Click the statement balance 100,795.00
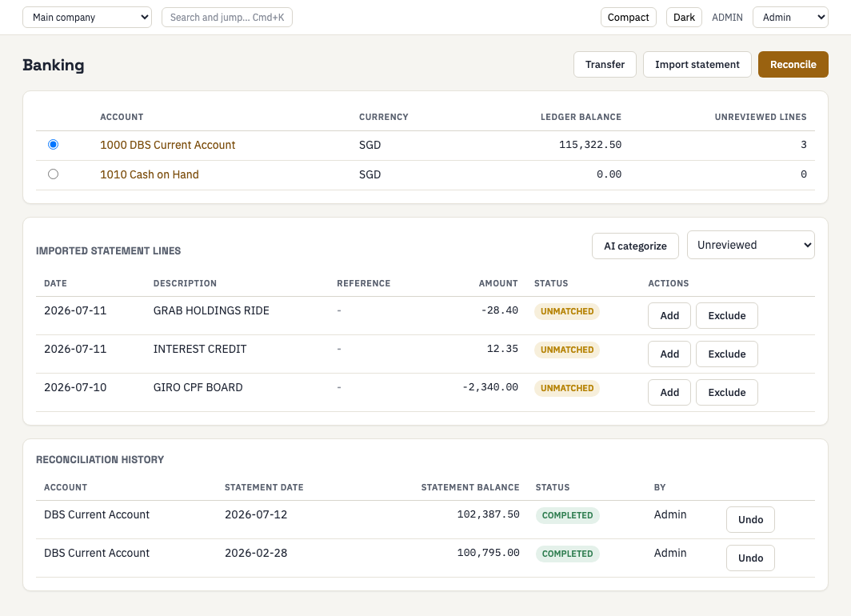 [488, 553]
